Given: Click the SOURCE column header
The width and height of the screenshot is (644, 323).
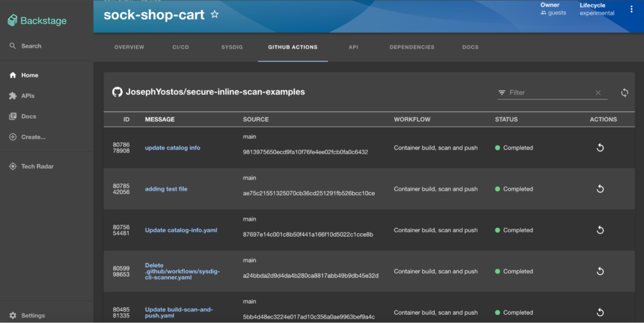Looking at the screenshot, I should point(256,119).
